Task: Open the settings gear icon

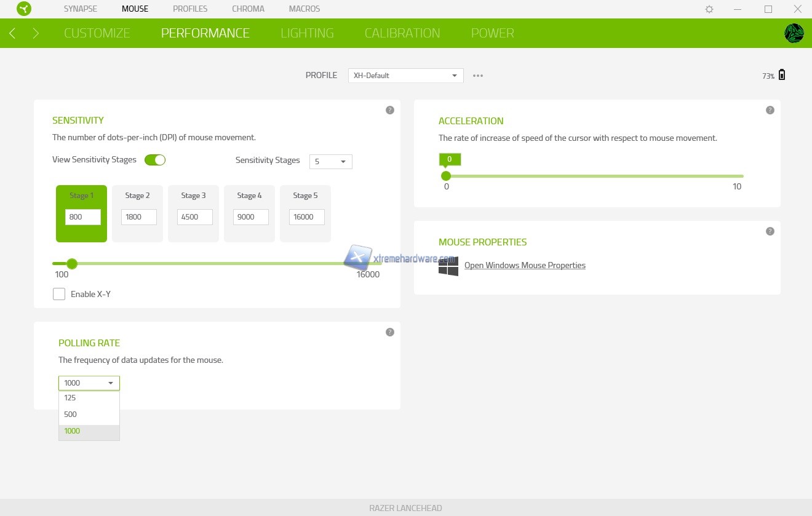Action: tap(709, 9)
